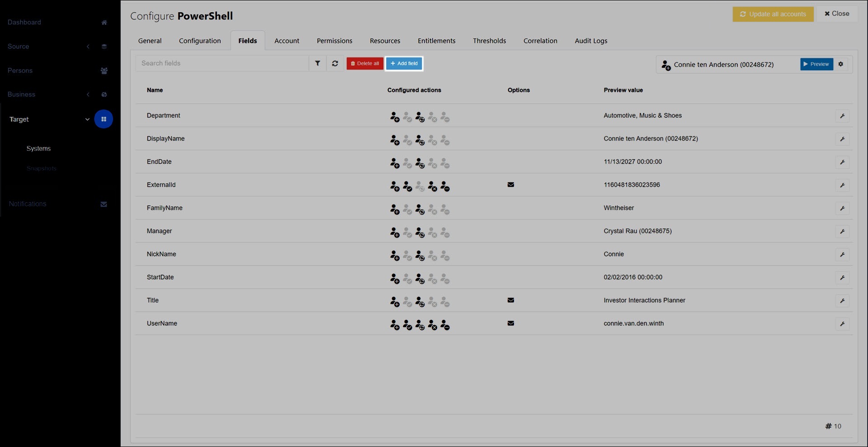Open the Resources tab

(x=385, y=41)
